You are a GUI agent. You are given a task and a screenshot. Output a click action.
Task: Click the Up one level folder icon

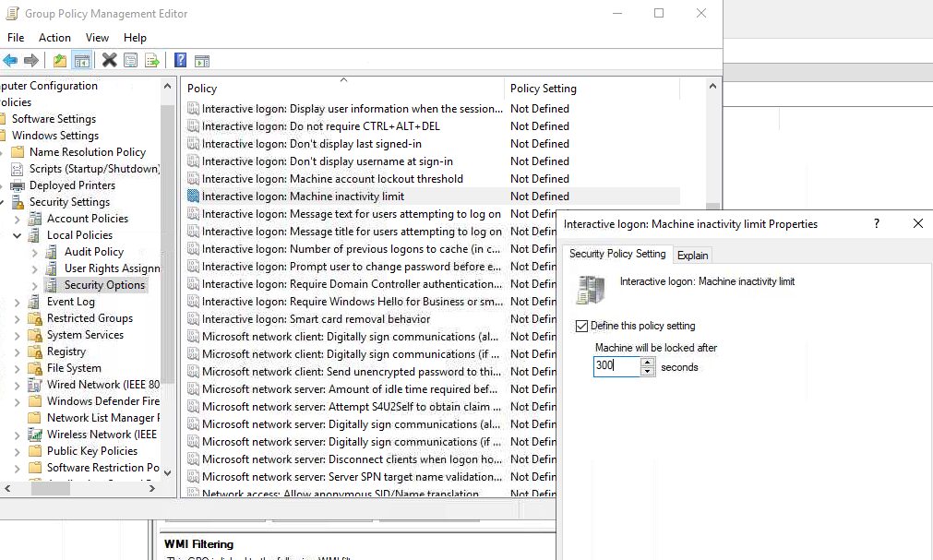pos(60,61)
